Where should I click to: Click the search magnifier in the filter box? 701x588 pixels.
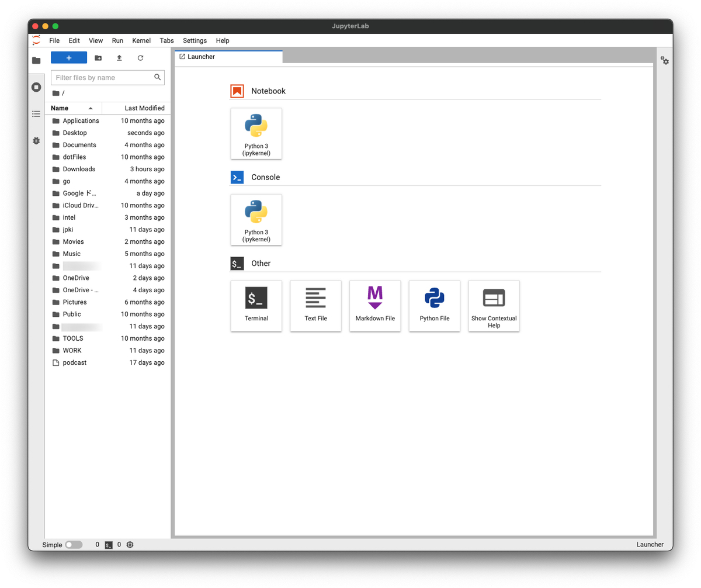pyautogui.click(x=157, y=77)
